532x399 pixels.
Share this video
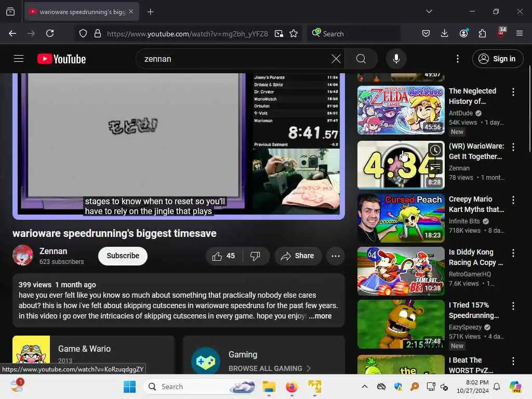click(298, 256)
